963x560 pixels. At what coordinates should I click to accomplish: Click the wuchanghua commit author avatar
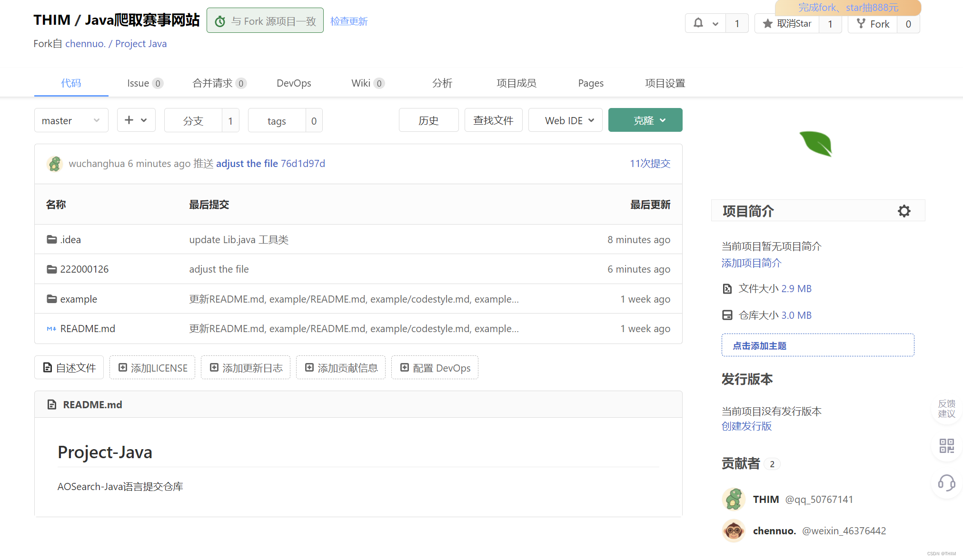pos(55,164)
